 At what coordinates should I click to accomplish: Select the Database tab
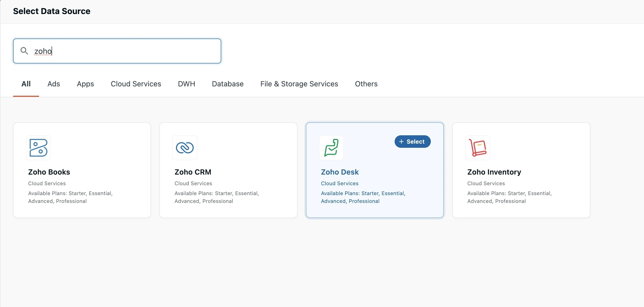(228, 84)
